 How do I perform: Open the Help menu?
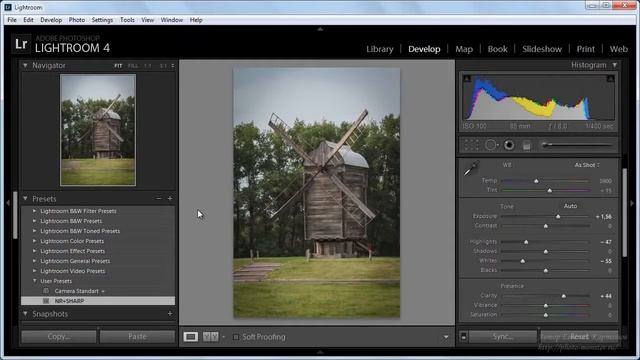click(x=196, y=20)
